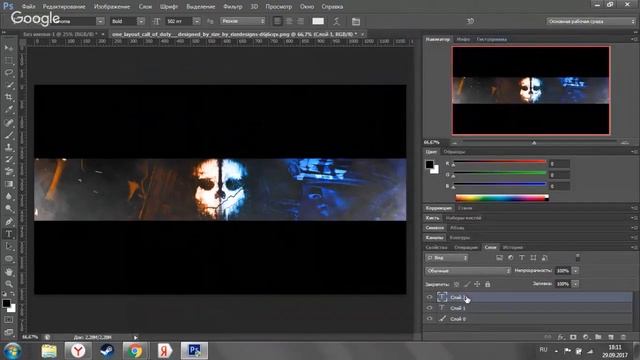Open character and paragraph panels button

[356, 21]
